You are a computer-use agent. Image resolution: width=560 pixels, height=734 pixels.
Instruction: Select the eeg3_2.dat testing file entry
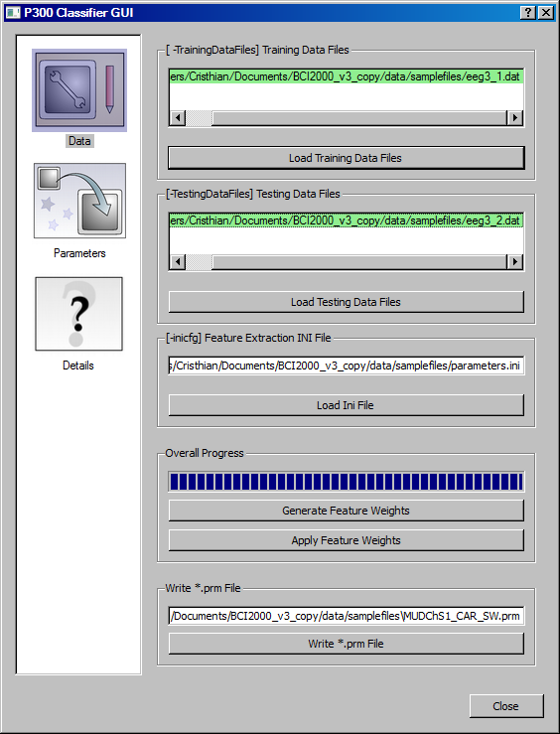point(347,220)
